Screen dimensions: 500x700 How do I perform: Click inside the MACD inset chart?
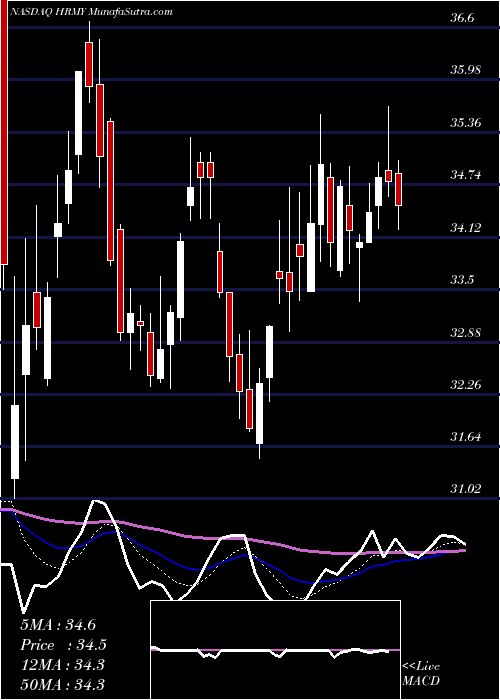(275, 650)
